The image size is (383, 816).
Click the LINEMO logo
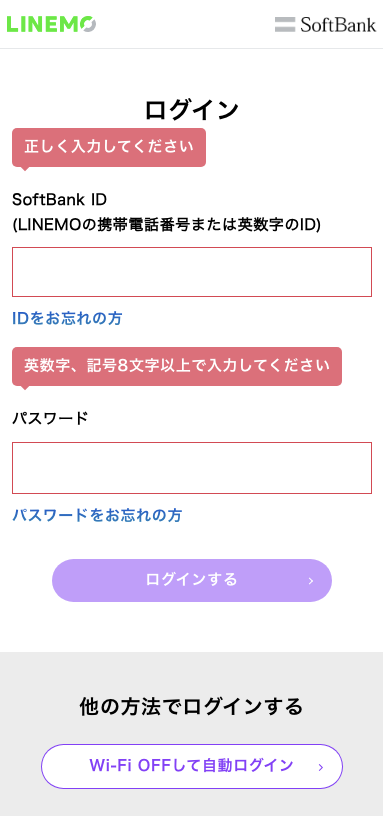click(x=51, y=24)
